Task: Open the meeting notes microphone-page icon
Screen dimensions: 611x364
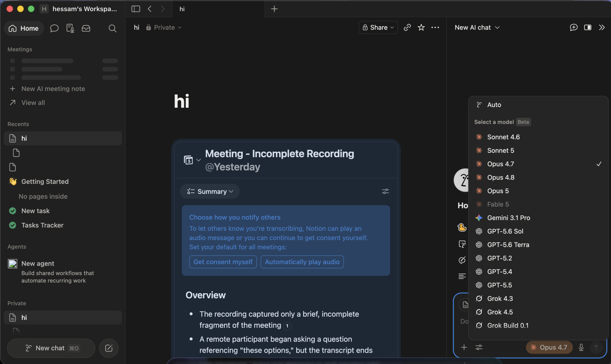Action: click(x=70, y=28)
